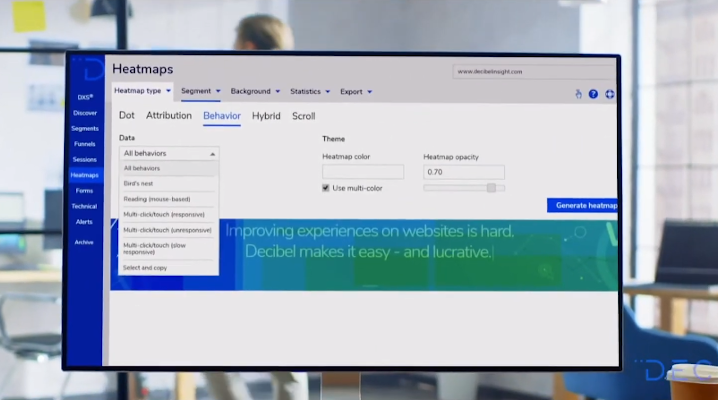This screenshot has width=718, height=400.
Task: Open Forms in the sidebar
Action: pos(84,190)
